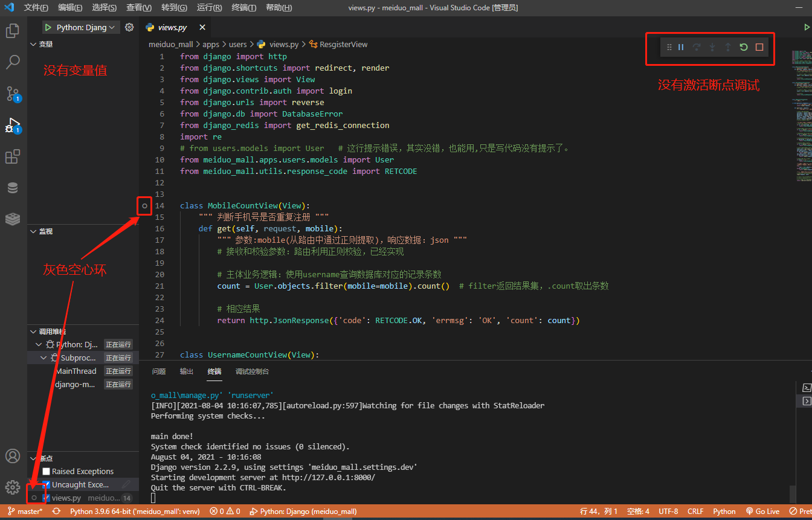Pause the debug session

tap(681, 47)
